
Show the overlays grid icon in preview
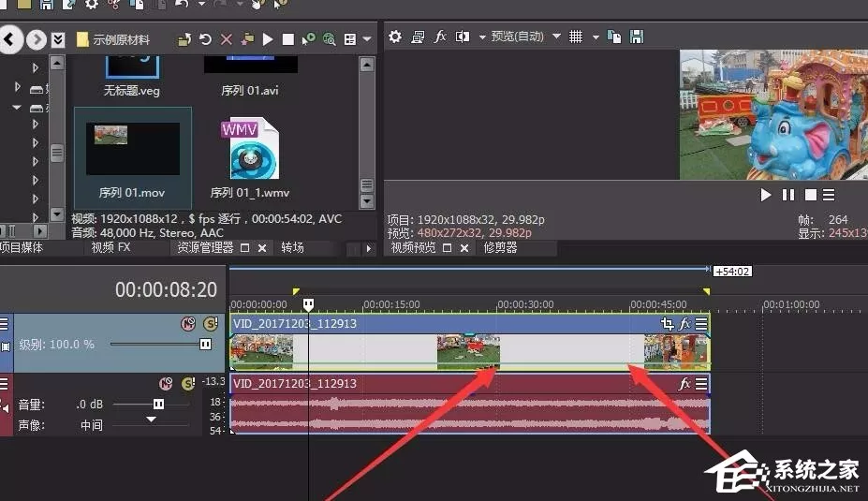pyautogui.click(x=576, y=37)
